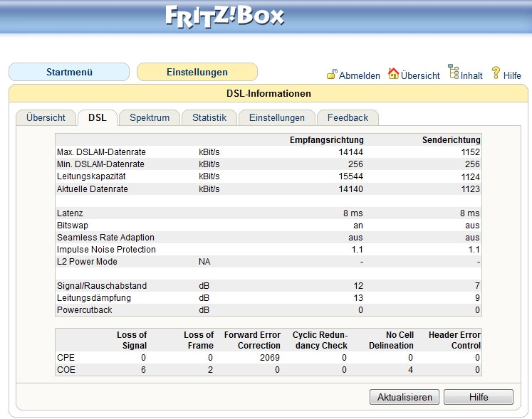Click the FRITZ!Box logo
532x419 pixels.
(x=224, y=16)
